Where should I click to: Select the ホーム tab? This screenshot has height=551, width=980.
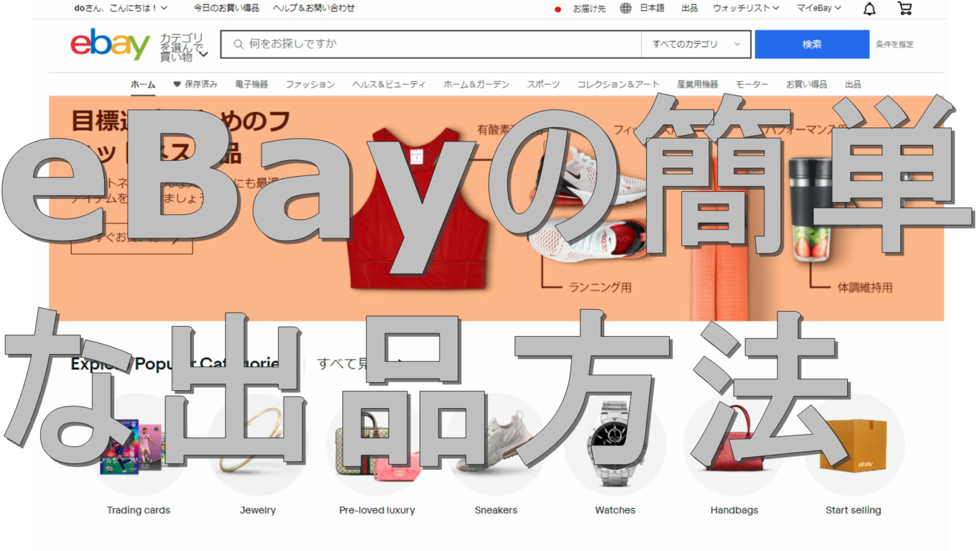pos(143,84)
